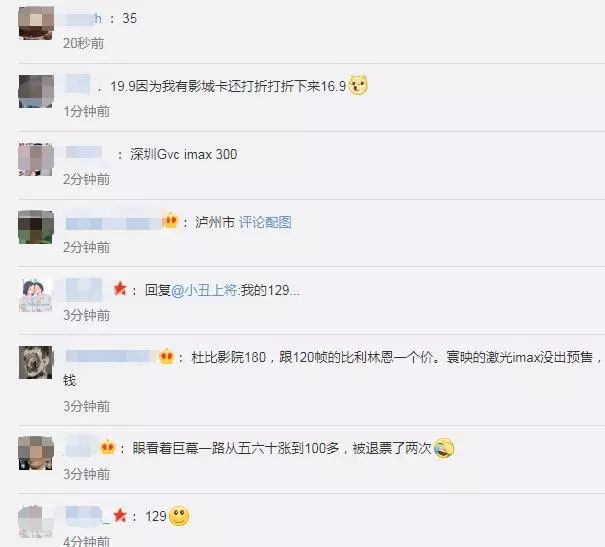Open the dog-photo avatar of 杜比影院 commenter

pos(35,363)
